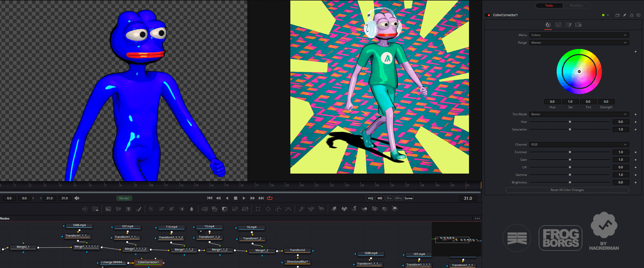Adjust the Saturation slider handle
644x268 pixels.
[x=570, y=129]
